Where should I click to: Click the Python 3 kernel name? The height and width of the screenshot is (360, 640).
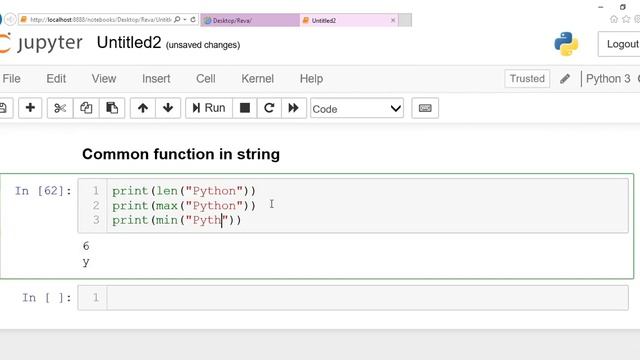pyautogui.click(x=608, y=78)
